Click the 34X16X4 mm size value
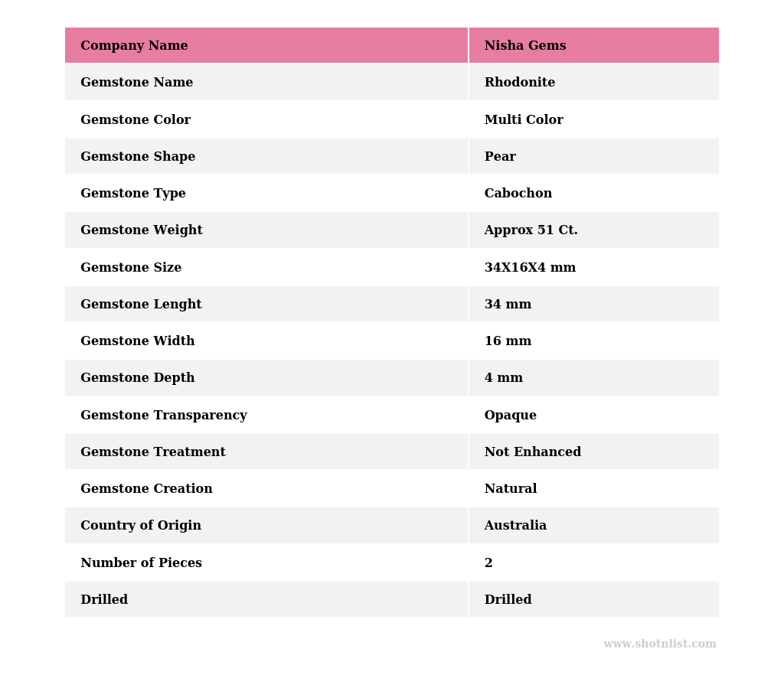This screenshot has height=675, width=784. pyautogui.click(x=530, y=268)
